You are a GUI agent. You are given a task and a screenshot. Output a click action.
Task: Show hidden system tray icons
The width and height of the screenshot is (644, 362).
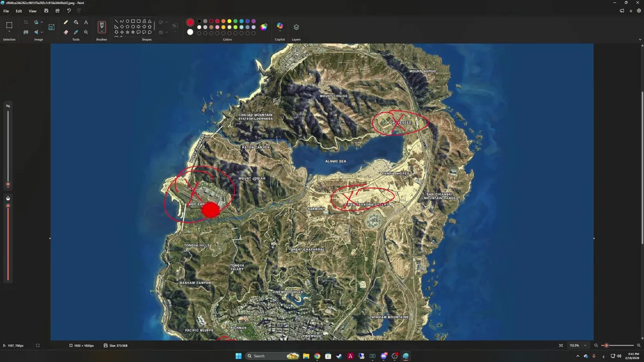578,356
